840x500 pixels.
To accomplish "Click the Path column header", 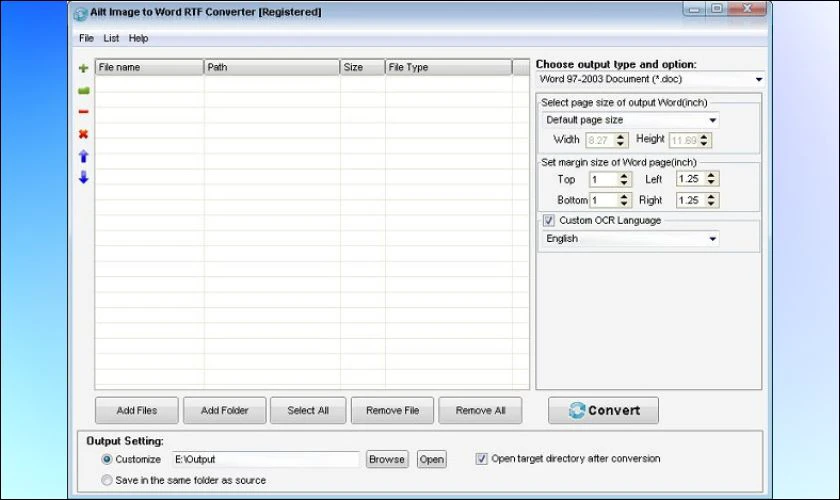I will tap(272, 68).
